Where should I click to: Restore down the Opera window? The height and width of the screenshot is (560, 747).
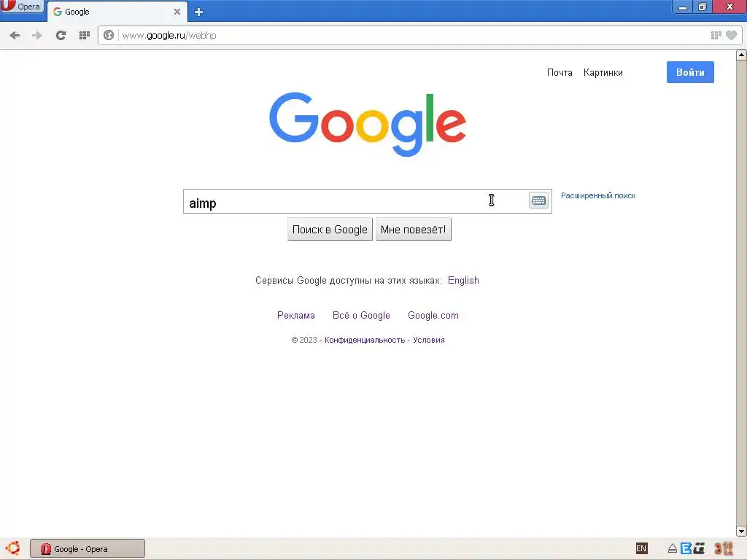click(x=703, y=7)
